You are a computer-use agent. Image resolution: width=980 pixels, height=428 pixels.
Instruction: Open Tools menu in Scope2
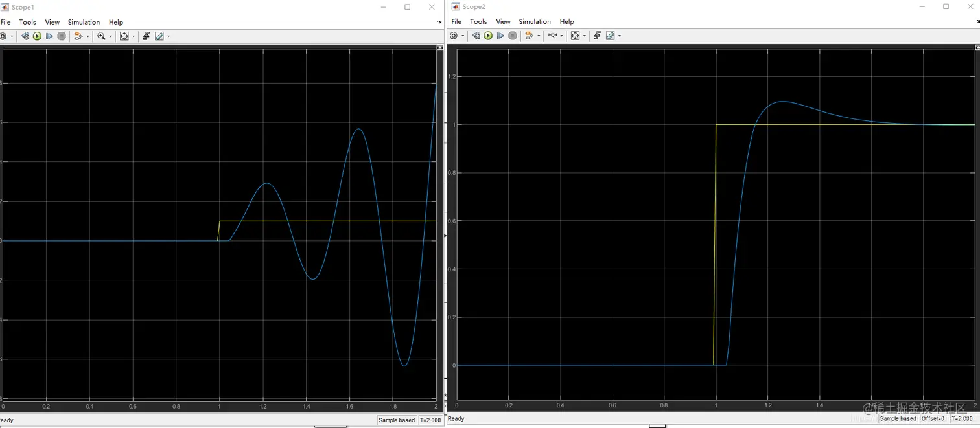pos(478,21)
